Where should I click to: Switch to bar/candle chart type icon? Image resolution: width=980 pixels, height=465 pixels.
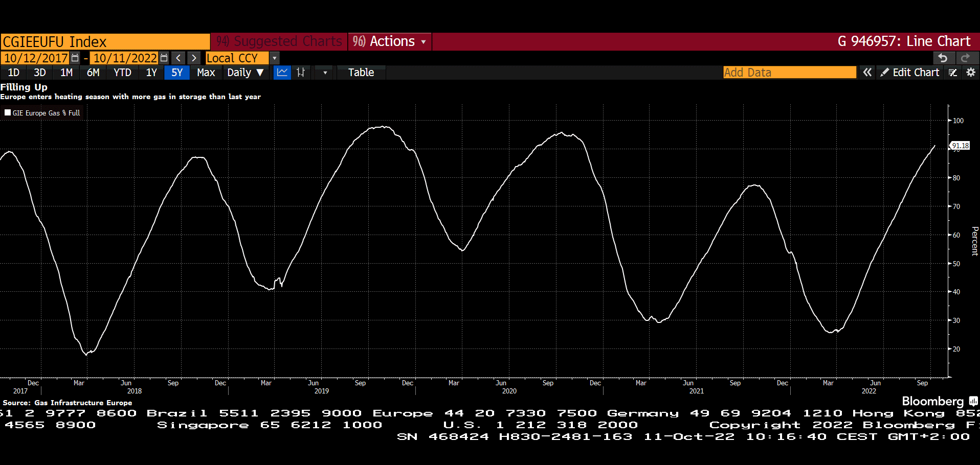(x=301, y=73)
